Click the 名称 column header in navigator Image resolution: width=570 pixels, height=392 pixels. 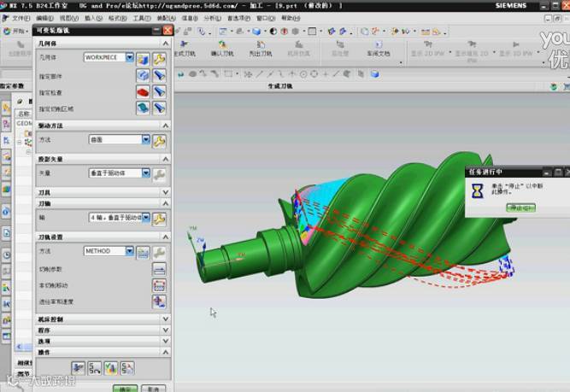click(24, 114)
